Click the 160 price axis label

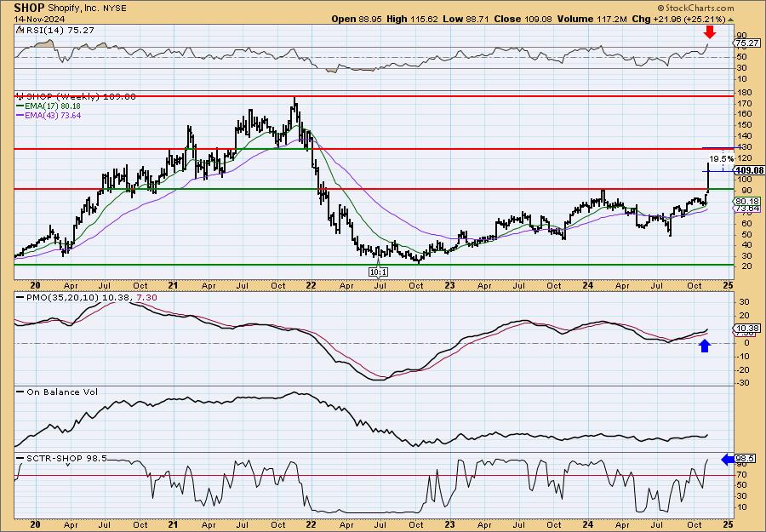(x=743, y=114)
